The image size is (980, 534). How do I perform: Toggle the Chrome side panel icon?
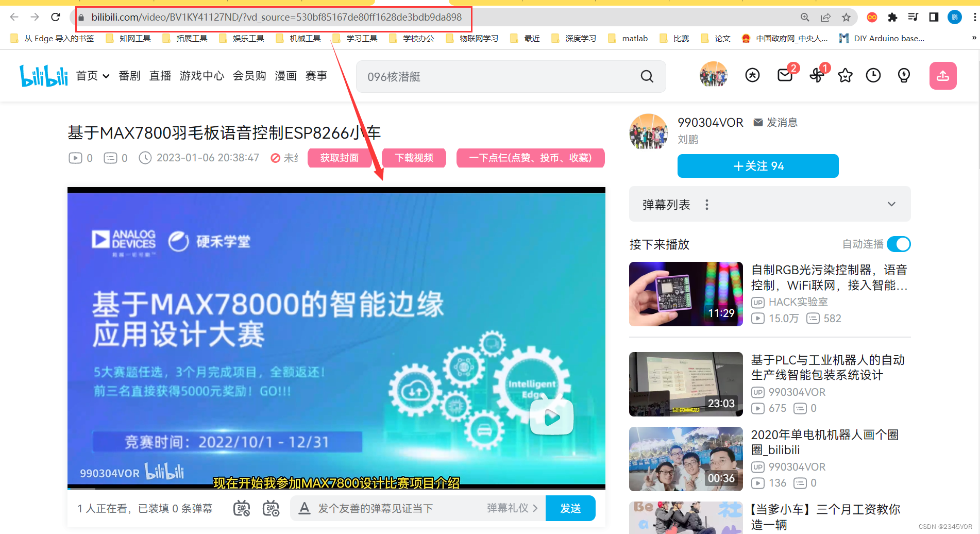coord(934,18)
